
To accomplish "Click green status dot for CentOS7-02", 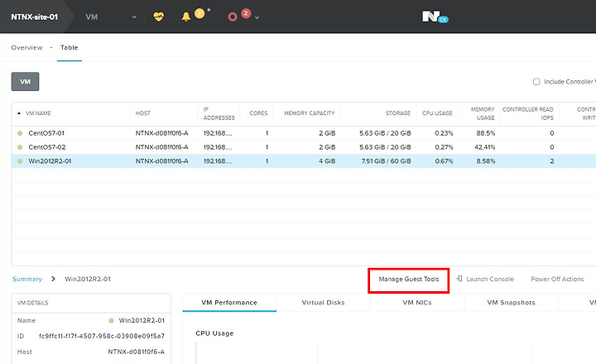I will coord(20,147).
